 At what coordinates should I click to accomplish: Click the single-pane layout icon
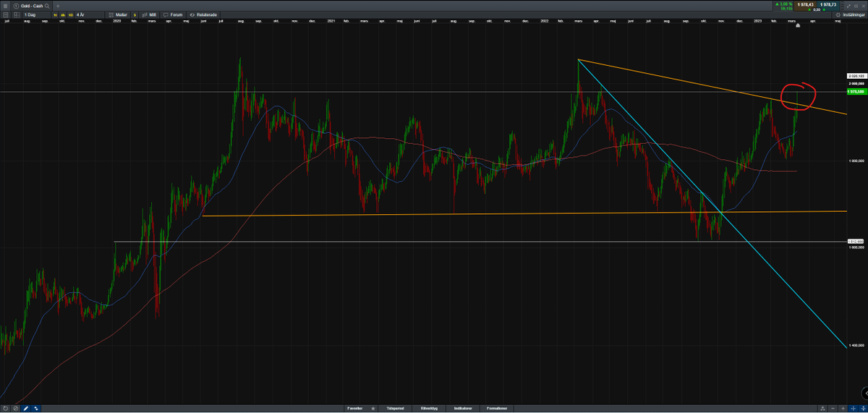click(x=6, y=14)
